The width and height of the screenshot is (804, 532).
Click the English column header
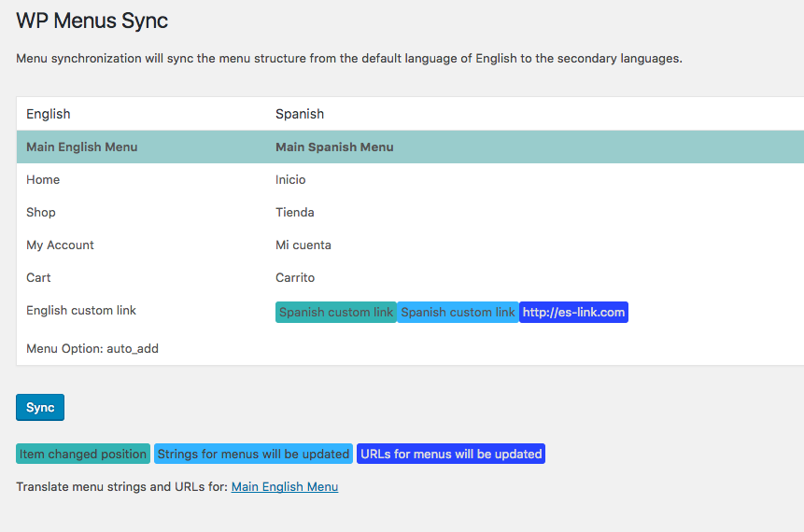pyautogui.click(x=49, y=114)
